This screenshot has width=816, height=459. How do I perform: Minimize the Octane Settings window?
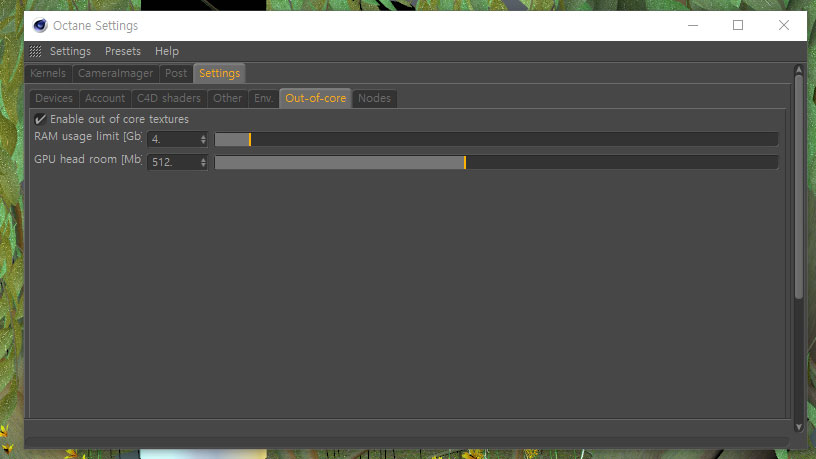[693, 26]
